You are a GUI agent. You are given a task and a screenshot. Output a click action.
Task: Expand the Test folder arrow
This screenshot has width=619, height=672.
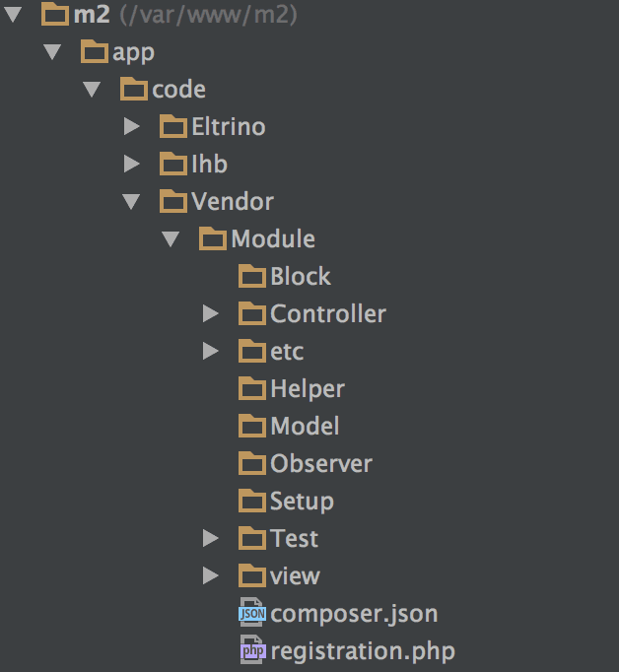pyautogui.click(x=211, y=539)
